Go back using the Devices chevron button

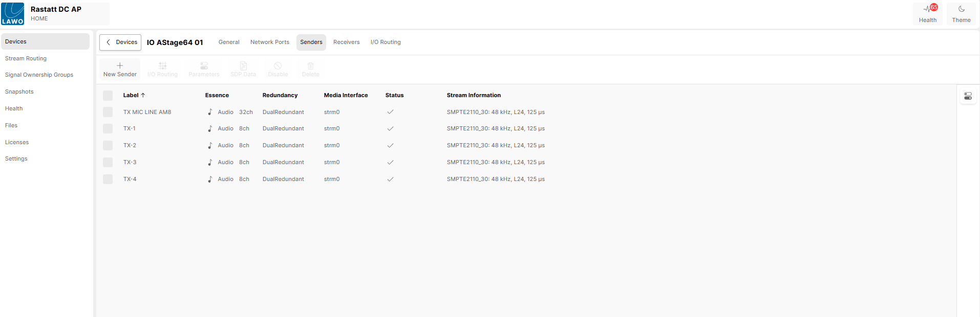[120, 42]
